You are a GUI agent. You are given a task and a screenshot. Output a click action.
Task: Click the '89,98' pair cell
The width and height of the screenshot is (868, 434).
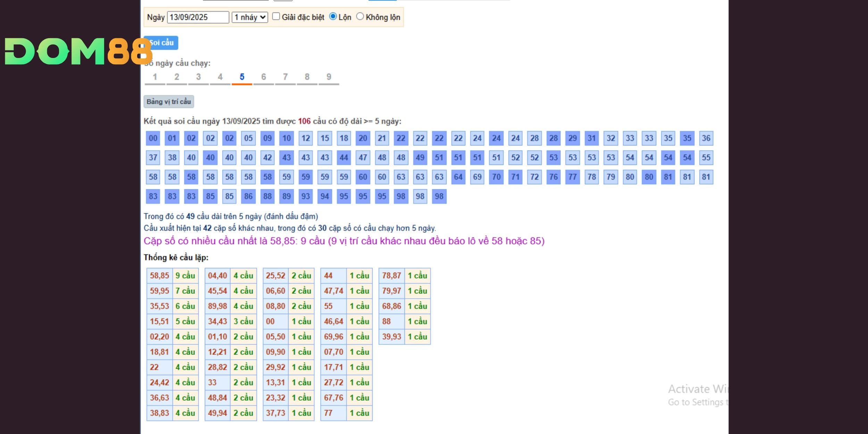point(218,306)
